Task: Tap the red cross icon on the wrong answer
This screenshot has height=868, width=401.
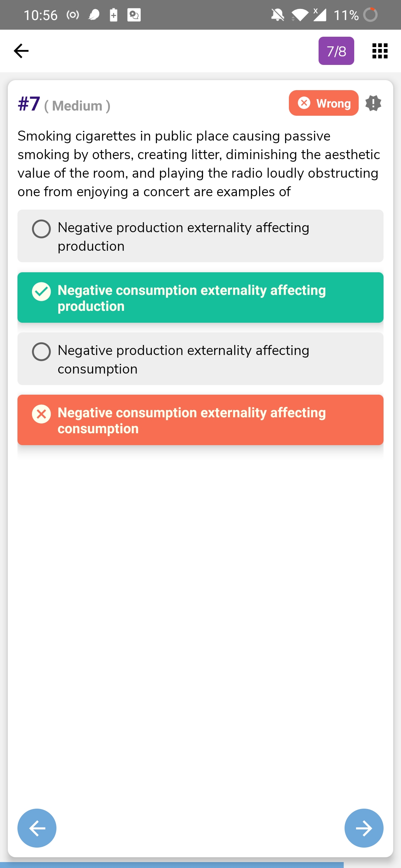Action: (41, 414)
